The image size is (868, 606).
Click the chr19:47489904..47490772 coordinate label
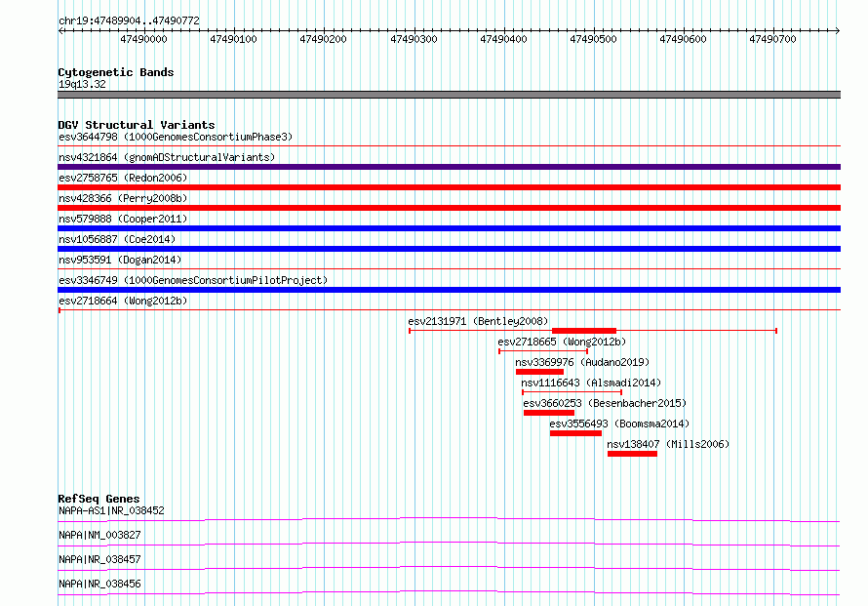click(x=129, y=20)
